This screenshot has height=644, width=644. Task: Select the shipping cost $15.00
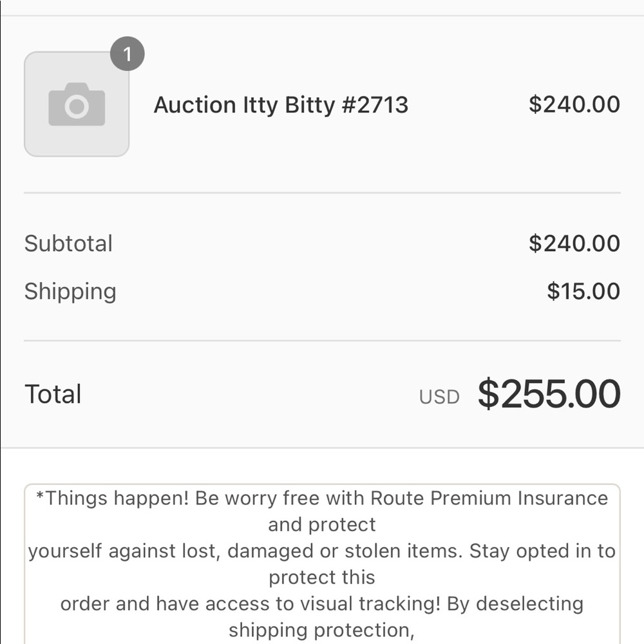click(583, 291)
